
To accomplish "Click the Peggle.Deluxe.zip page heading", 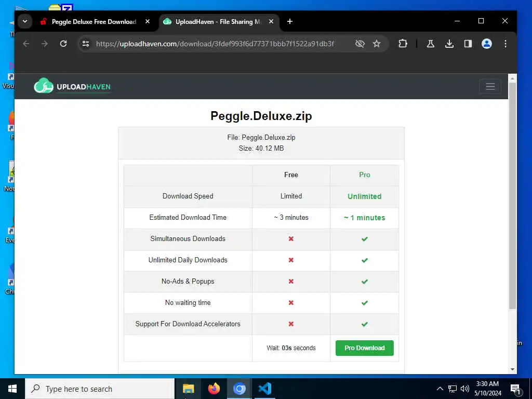I will pyautogui.click(x=261, y=116).
